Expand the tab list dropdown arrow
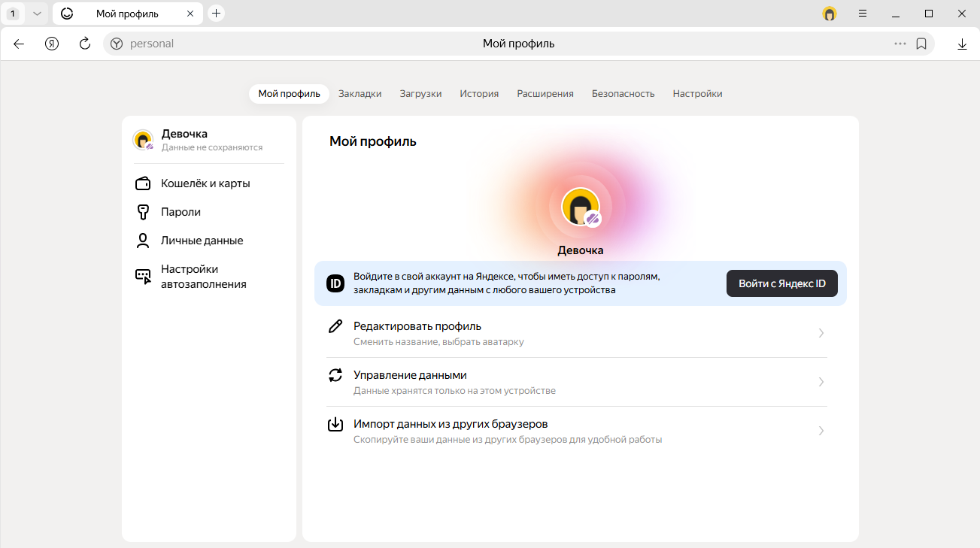The image size is (980, 548). coord(37,14)
